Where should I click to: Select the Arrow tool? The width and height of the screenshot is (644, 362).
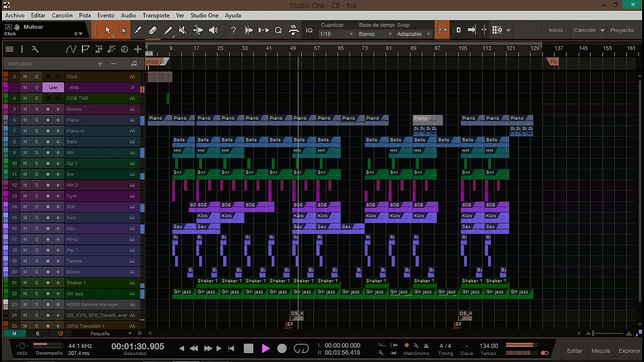(108, 30)
